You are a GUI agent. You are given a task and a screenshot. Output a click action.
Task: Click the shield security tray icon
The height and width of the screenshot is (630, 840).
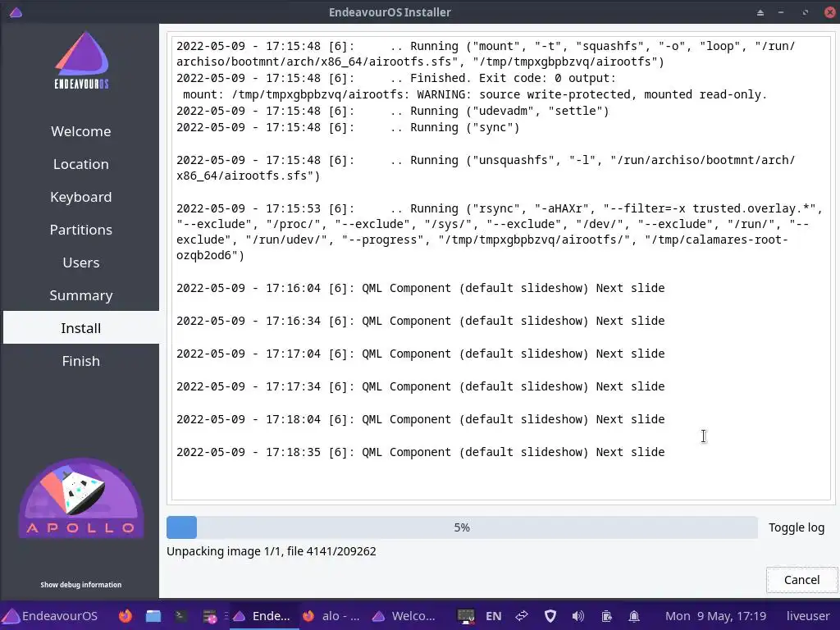(x=550, y=616)
